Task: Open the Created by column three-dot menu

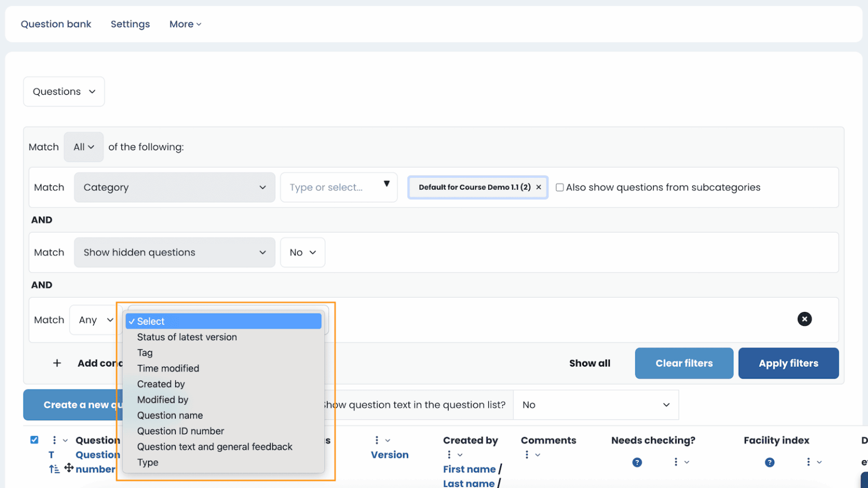Action: (x=450, y=454)
